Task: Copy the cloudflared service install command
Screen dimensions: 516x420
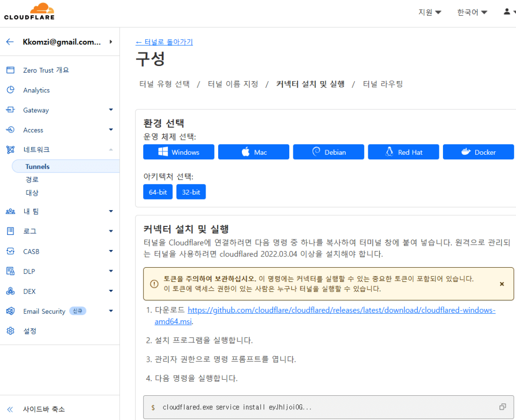Action: coord(502,405)
